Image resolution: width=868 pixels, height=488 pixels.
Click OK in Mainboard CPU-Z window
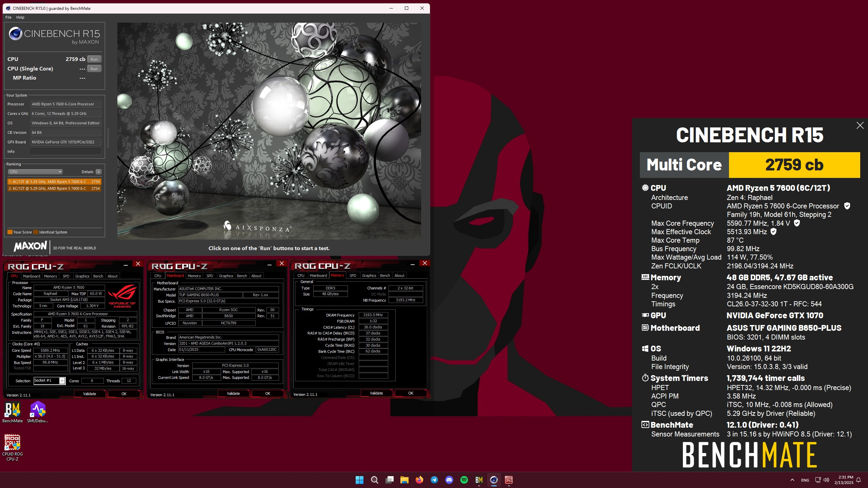click(x=268, y=393)
